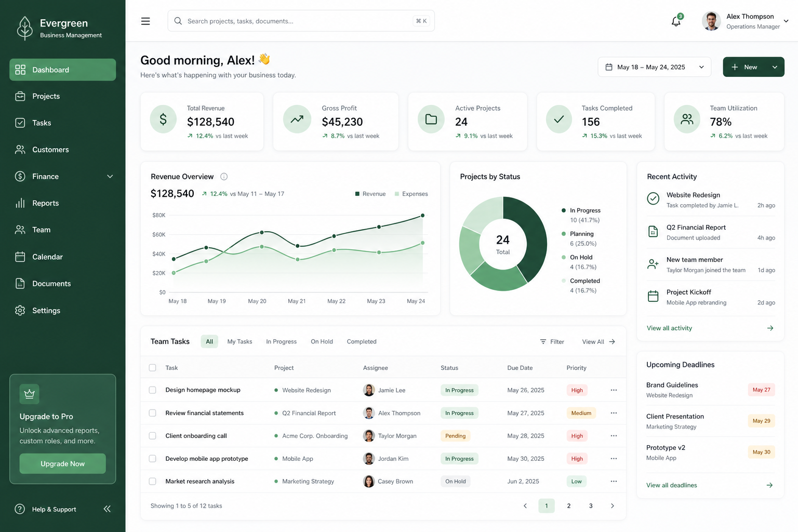
Task: Check the Develop mobile app prototype task
Action: (x=152, y=459)
